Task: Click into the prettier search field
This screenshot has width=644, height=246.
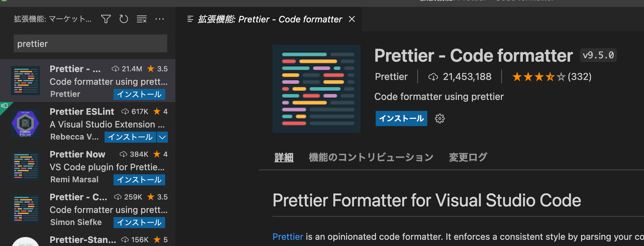Action: pos(90,43)
